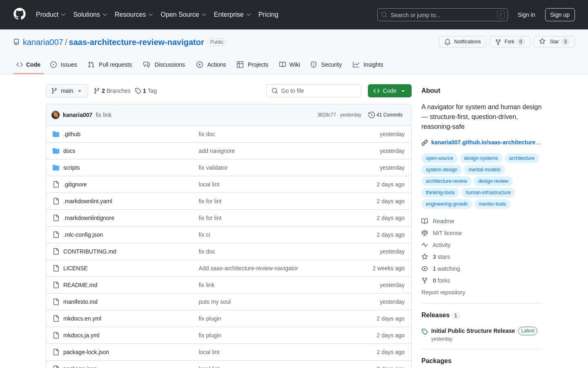588x368 pixels.
Task: Open package-lock.json file
Action: (x=86, y=352)
